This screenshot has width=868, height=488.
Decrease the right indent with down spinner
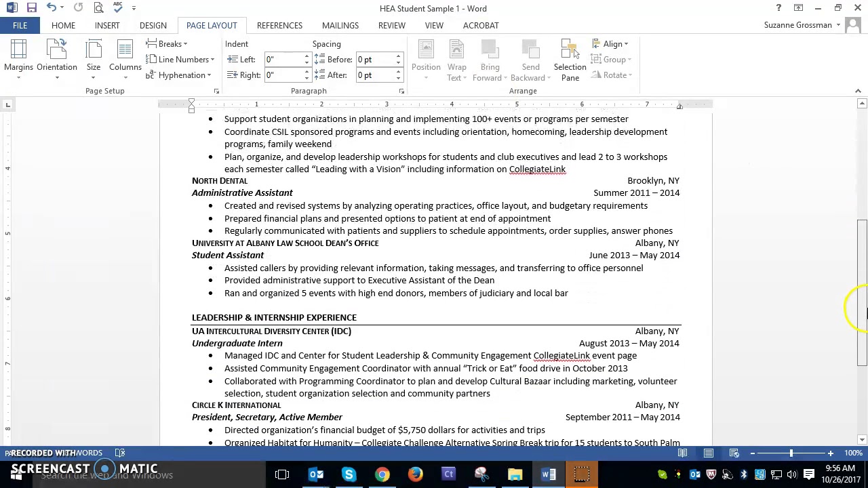pos(307,79)
